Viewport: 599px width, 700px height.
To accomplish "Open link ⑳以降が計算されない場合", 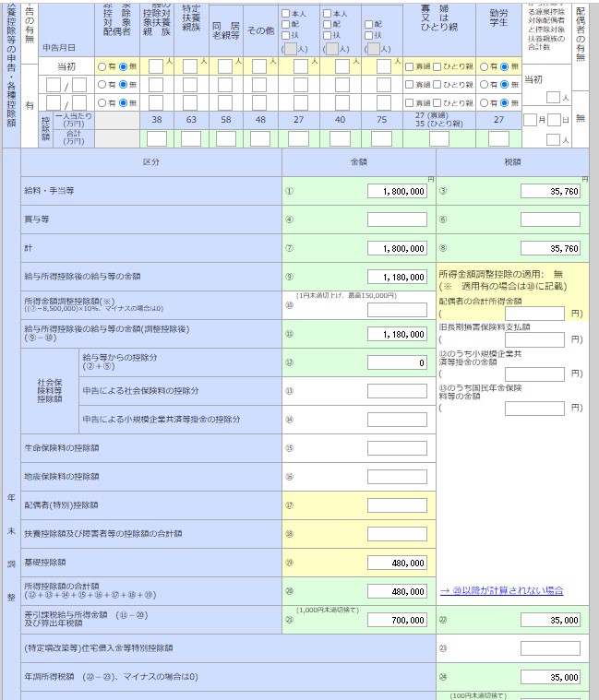I will tap(501, 590).
